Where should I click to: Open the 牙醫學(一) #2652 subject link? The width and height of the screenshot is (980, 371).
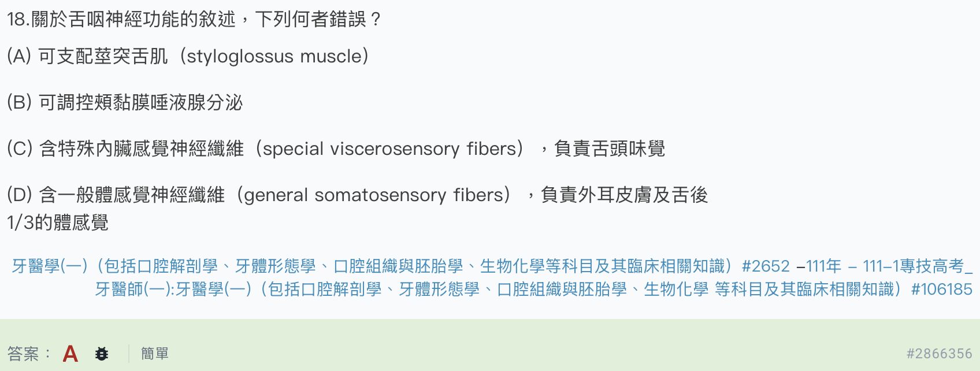coord(401,266)
